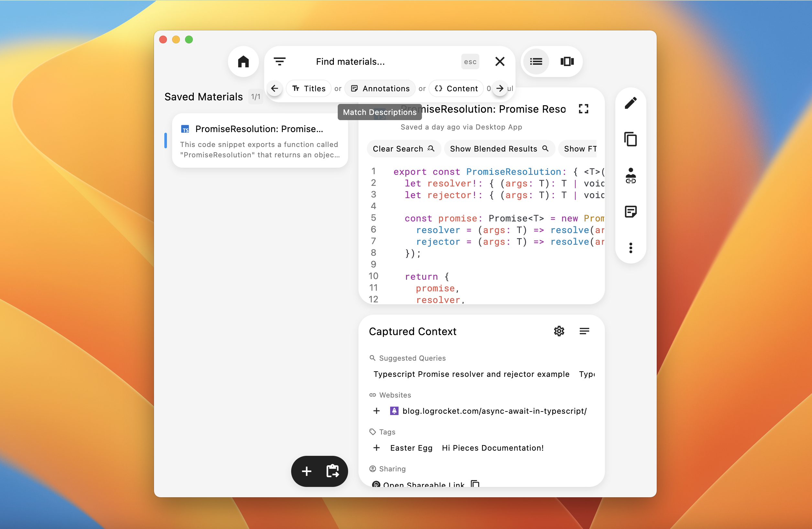812x529 pixels.
Task: Click the LogRocket favicon
Action: tap(394, 411)
